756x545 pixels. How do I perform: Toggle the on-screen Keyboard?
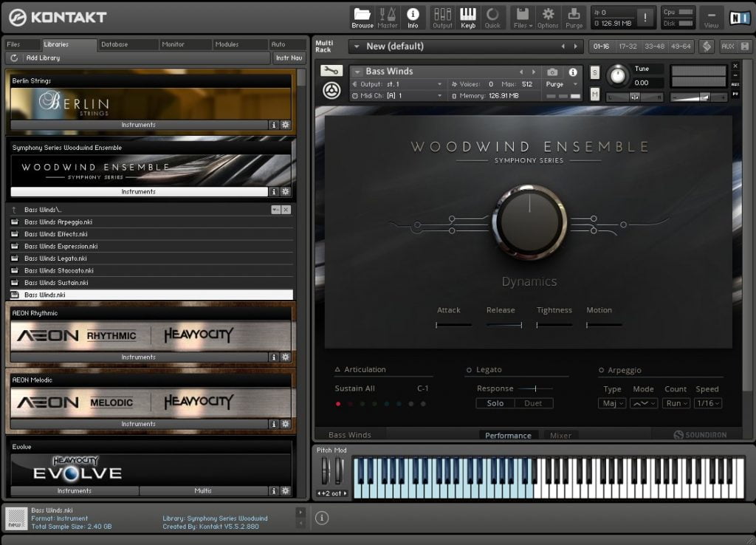click(x=467, y=18)
